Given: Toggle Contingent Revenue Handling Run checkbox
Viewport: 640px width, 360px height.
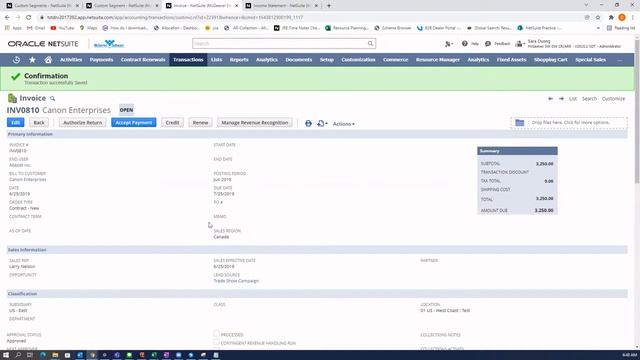Looking at the screenshot, I should [216, 342].
